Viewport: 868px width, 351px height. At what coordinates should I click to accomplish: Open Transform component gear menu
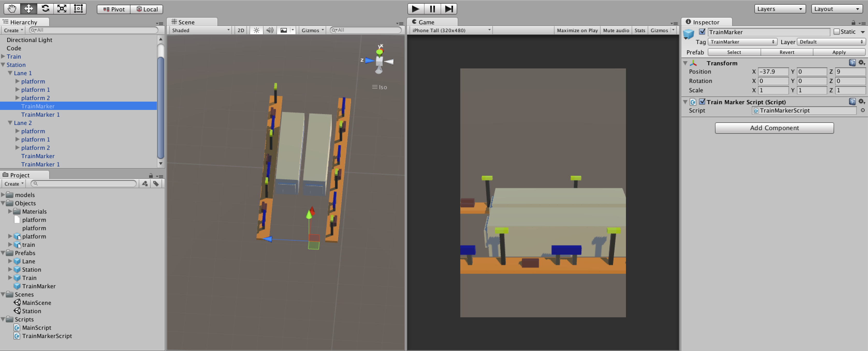pyautogui.click(x=861, y=63)
